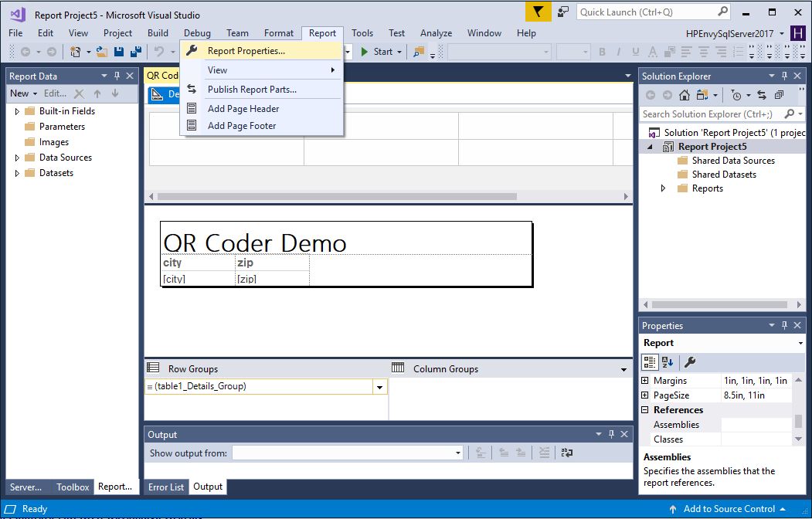The height and width of the screenshot is (519, 812).
Task: Click the Save toolbar icon
Action: (119, 52)
